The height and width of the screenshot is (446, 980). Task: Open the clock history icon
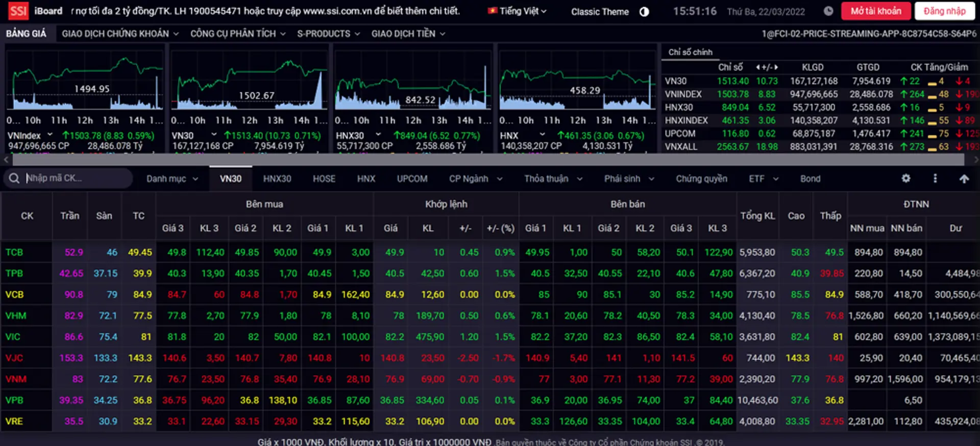(828, 11)
